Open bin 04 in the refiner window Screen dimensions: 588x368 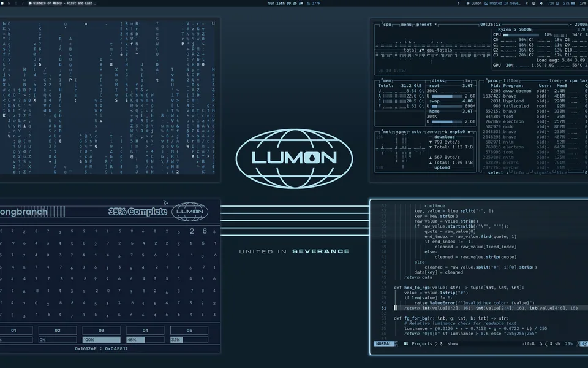pos(145,331)
